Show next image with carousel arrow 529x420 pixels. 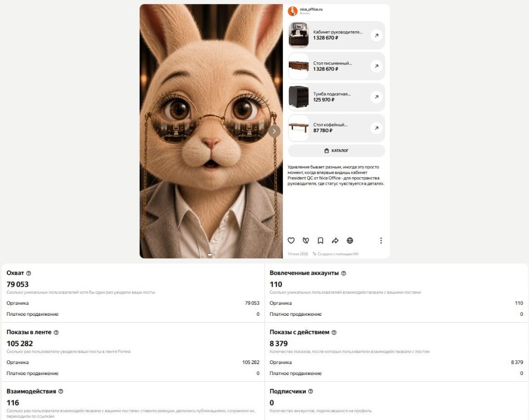(x=274, y=131)
